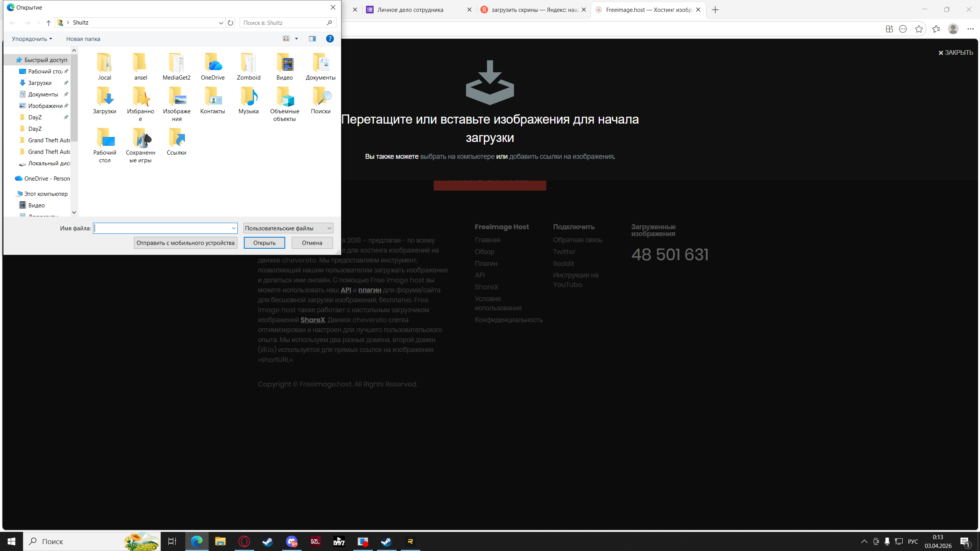Open Task View on the taskbar

tap(172, 541)
